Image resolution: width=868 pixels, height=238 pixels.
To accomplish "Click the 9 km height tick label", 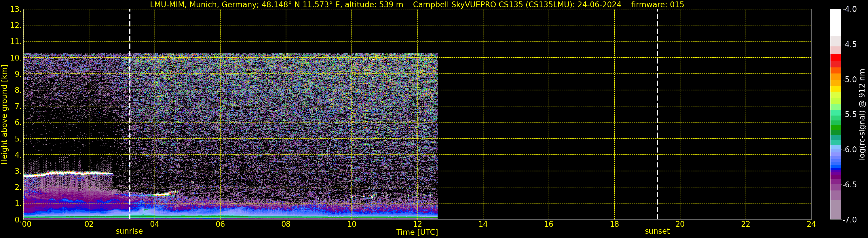I will tap(18, 74).
